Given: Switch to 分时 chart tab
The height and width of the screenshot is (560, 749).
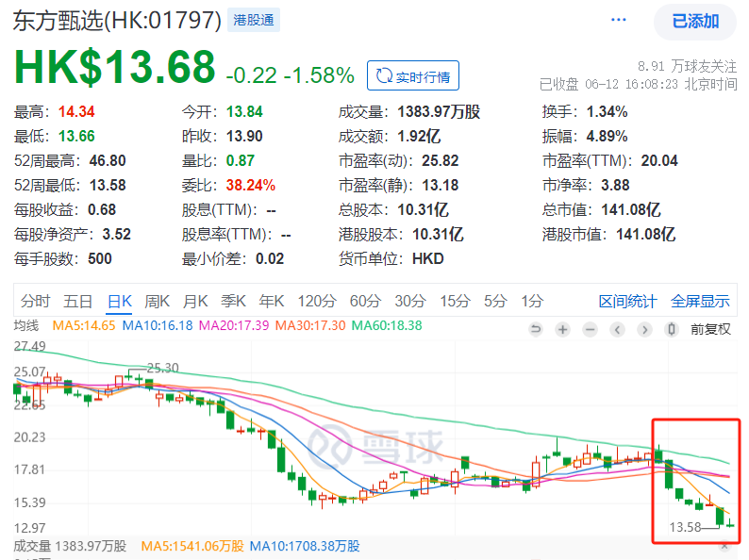Looking at the screenshot, I should pos(35,302).
